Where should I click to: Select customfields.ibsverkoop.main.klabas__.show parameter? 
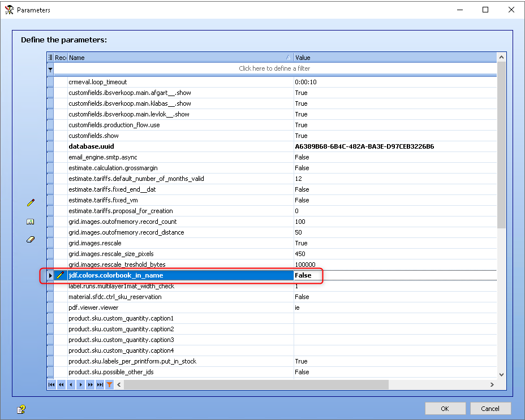click(x=272, y=103)
